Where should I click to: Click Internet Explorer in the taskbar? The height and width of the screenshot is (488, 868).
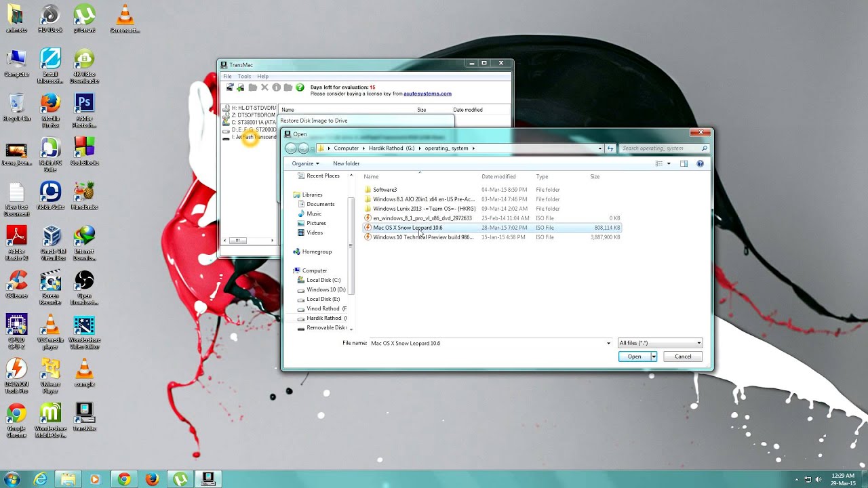pos(41,479)
